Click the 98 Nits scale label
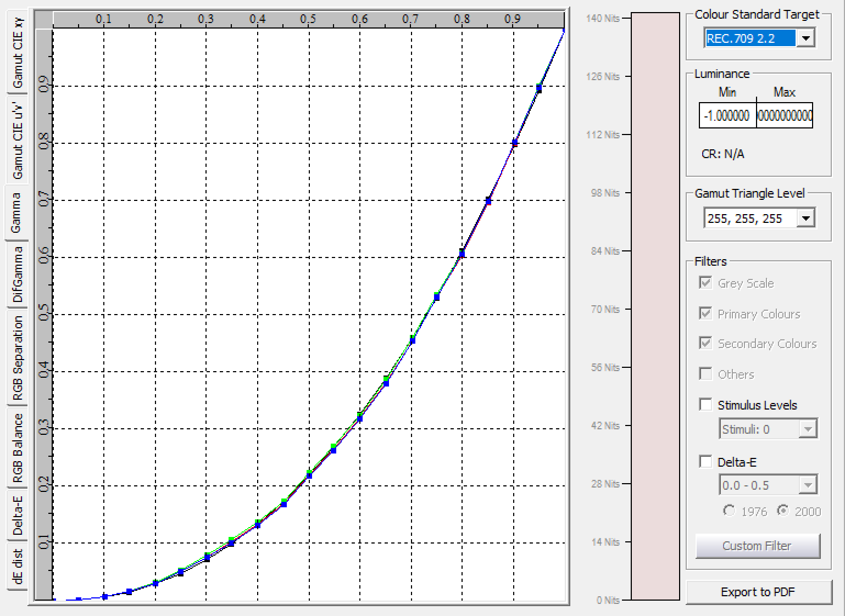 (x=605, y=193)
